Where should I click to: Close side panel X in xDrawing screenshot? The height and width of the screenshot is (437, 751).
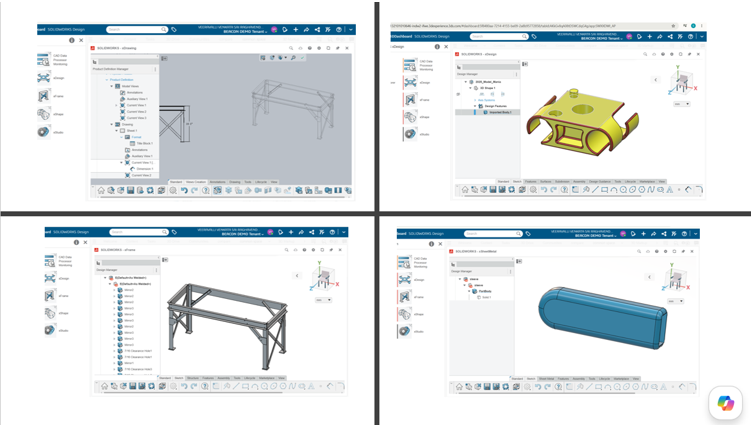(x=81, y=40)
